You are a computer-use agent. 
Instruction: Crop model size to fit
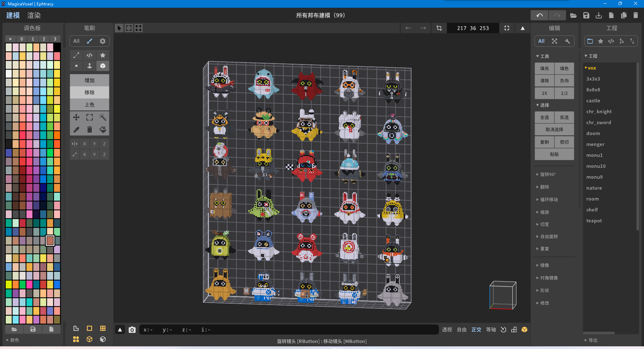pos(439,28)
